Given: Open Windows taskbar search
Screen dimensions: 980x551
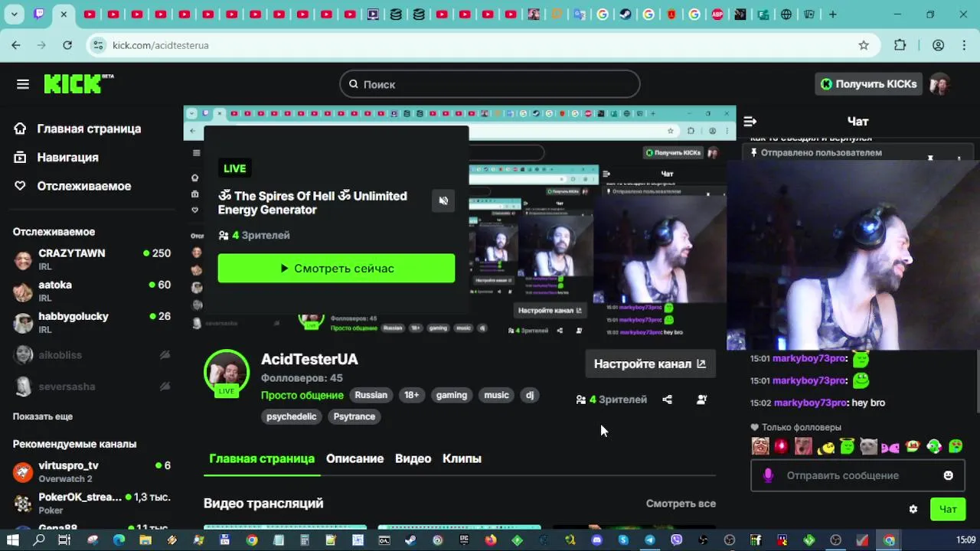Looking at the screenshot, I should coord(39,540).
